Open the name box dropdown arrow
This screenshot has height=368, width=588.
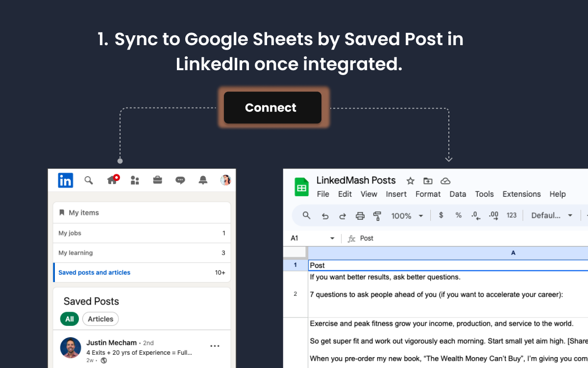[332, 238]
